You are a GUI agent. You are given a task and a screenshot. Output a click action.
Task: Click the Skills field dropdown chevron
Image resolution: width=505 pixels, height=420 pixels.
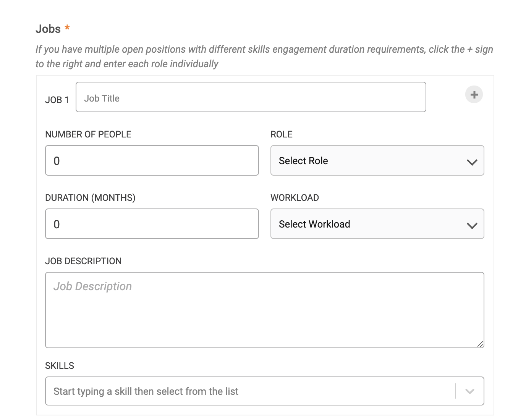pos(470,391)
